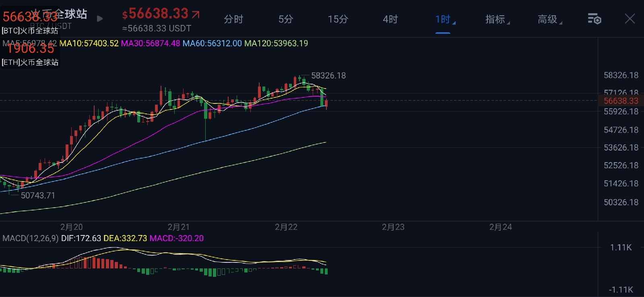Viewport: 644px width, 297px height.
Task: Close the chart with the X icon
Action: (x=630, y=19)
